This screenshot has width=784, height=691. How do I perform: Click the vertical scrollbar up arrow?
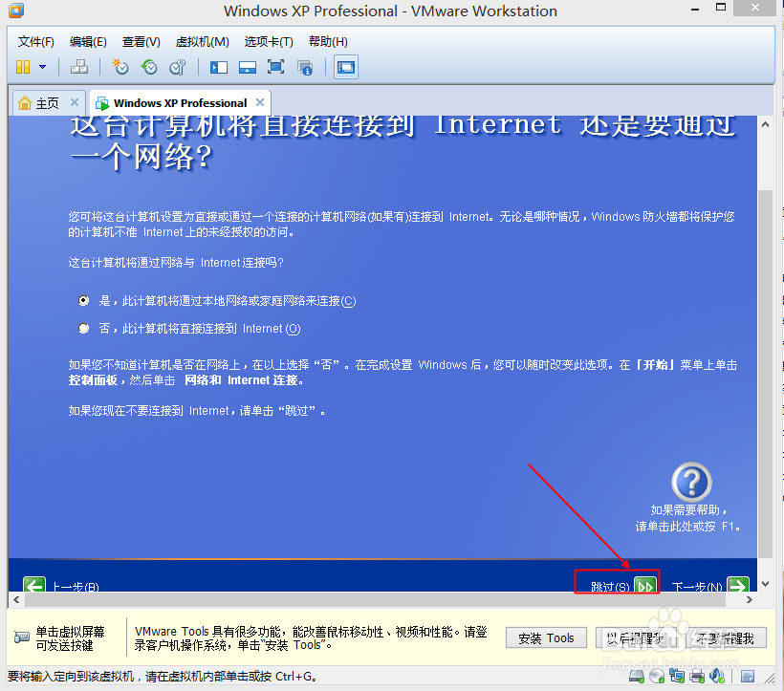766,124
